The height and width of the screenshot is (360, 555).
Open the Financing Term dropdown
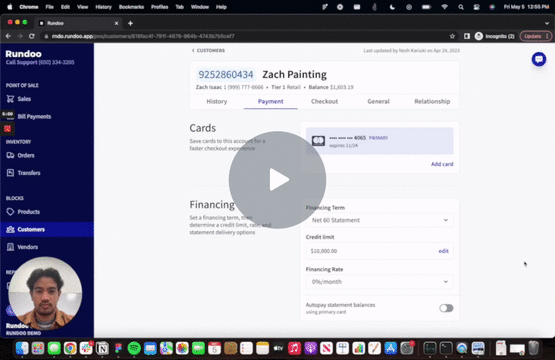click(379, 220)
